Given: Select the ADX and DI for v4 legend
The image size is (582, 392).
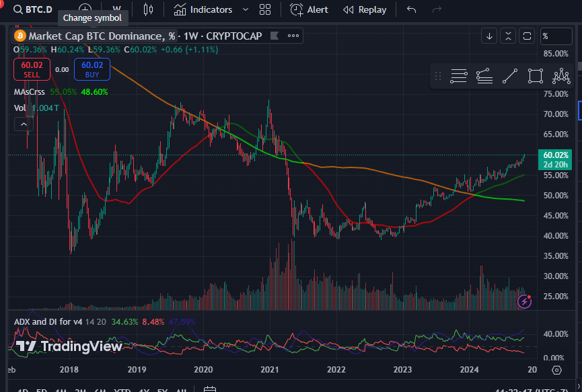Looking at the screenshot, I should point(48,322).
